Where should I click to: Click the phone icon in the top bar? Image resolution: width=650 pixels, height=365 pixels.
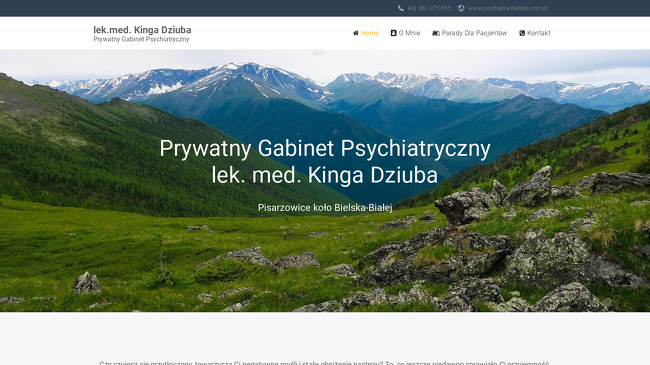401,8
